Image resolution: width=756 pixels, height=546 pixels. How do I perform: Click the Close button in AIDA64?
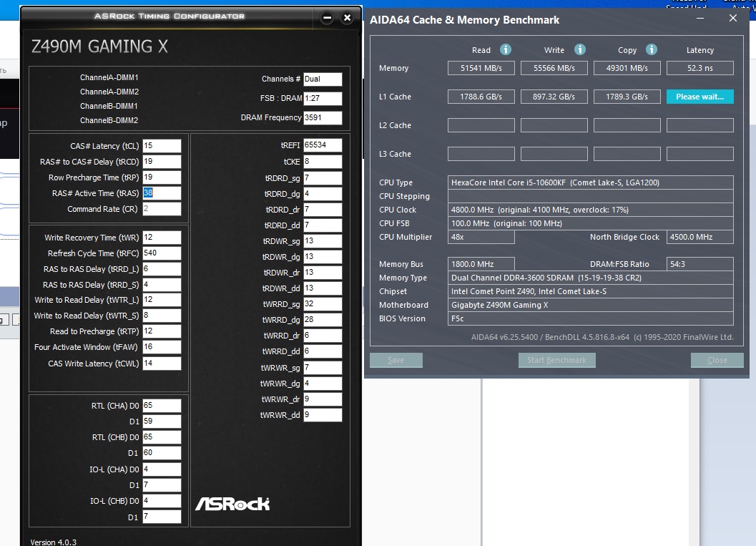(x=717, y=360)
